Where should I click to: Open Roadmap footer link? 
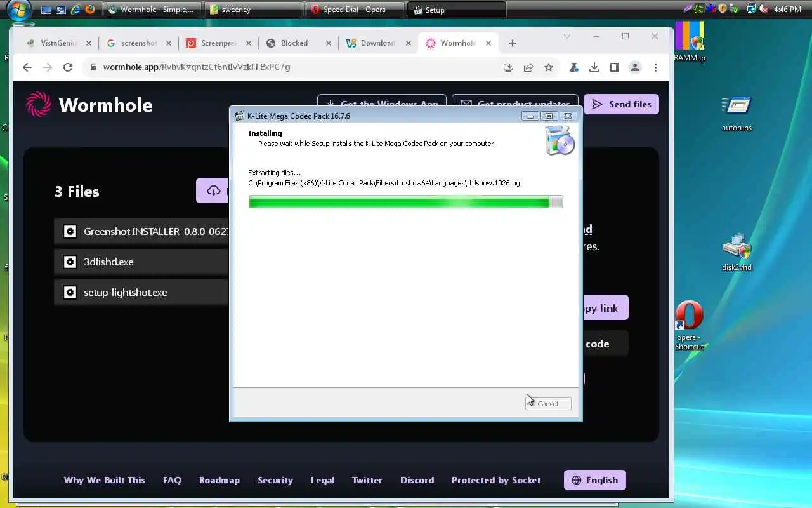click(219, 480)
